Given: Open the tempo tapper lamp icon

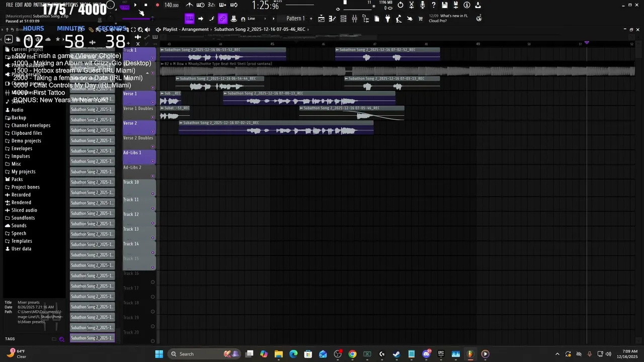Looking at the screenshot, I should [x=398, y=19].
